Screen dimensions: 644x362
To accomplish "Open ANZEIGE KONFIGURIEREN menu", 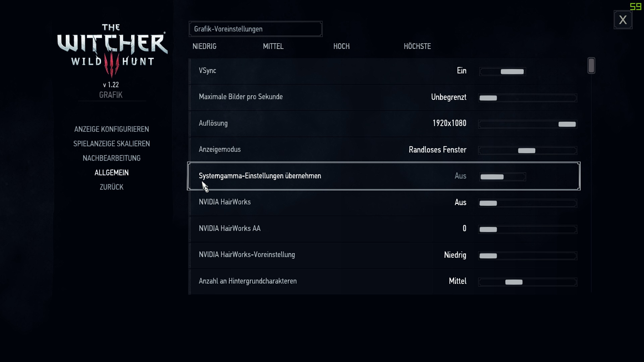I will click(111, 129).
